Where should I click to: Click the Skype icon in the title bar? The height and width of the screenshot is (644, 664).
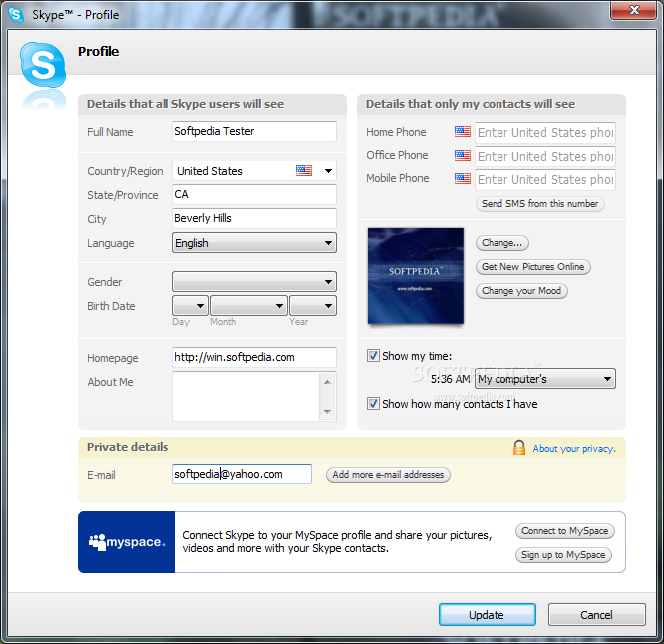[x=16, y=15]
